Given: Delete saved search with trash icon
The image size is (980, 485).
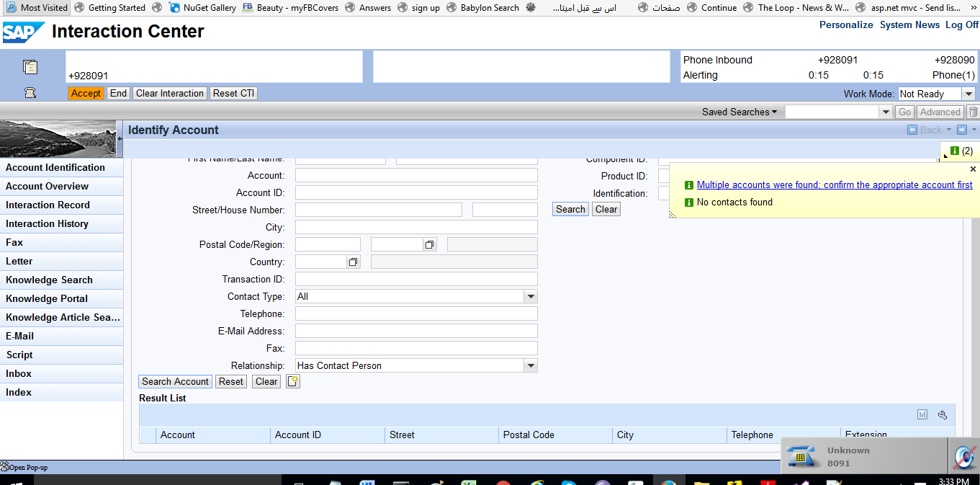Looking at the screenshot, I should click(x=973, y=112).
